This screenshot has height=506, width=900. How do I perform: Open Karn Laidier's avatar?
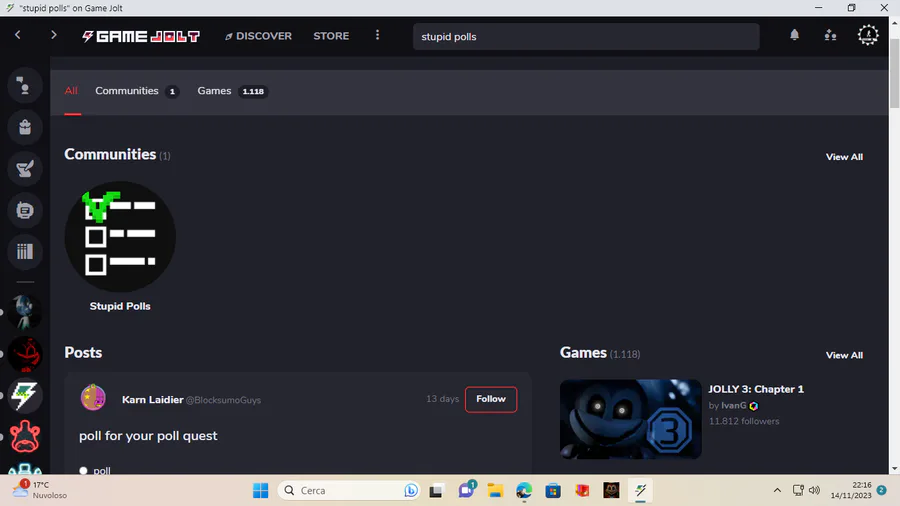point(93,398)
